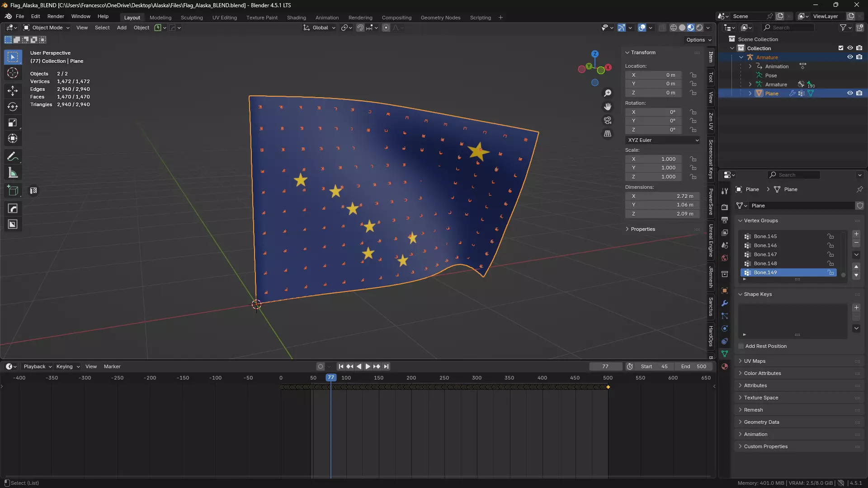
Task: Toggle the timeline auto keying record button
Action: coord(321,366)
